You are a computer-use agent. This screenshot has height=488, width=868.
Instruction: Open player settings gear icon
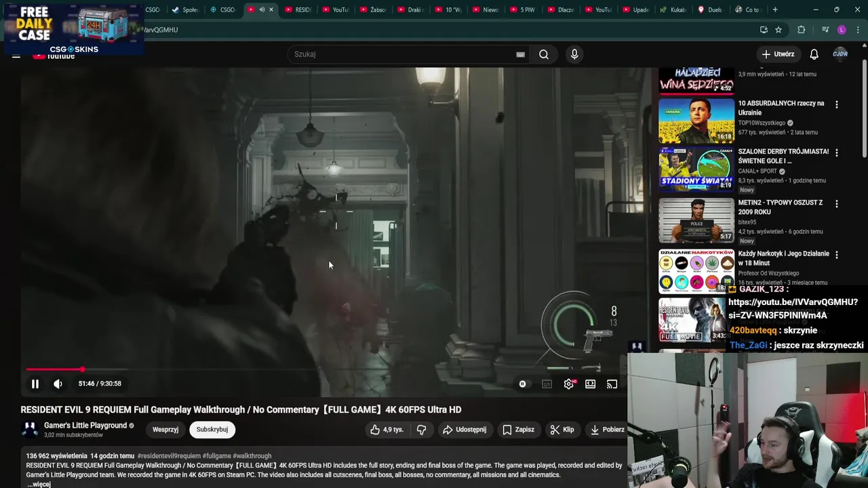coord(569,384)
